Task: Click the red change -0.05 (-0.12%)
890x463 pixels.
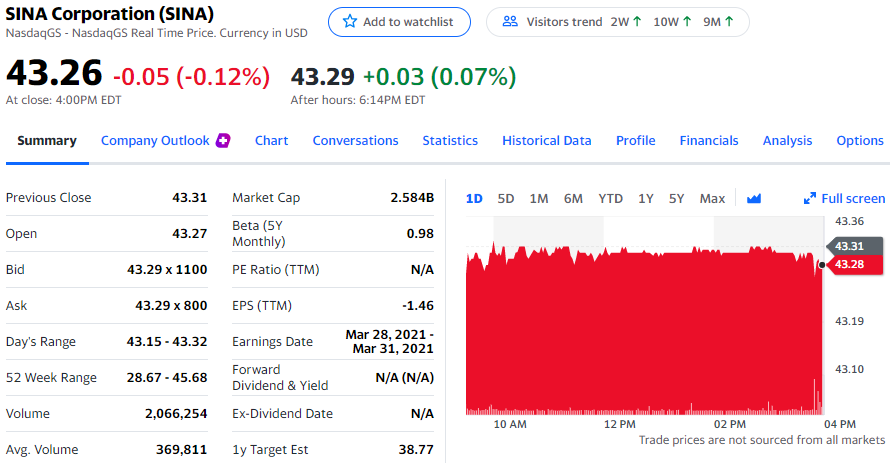Action: pos(192,77)
